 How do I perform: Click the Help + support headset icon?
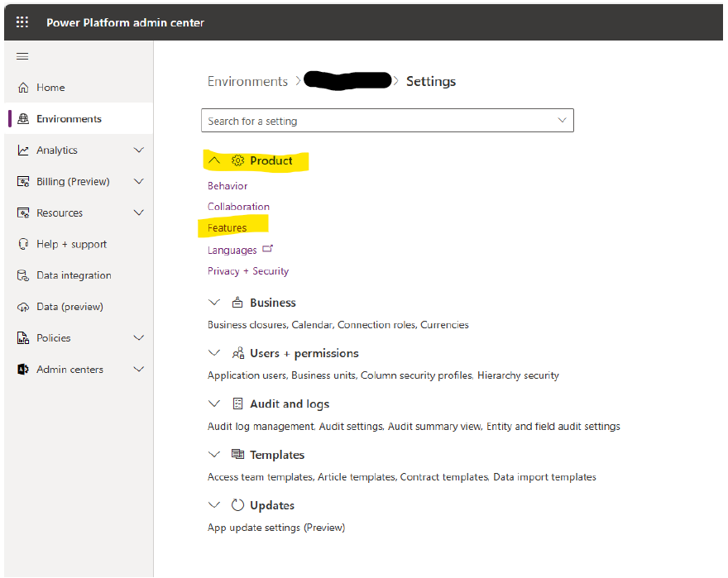[x=23, y=244]
